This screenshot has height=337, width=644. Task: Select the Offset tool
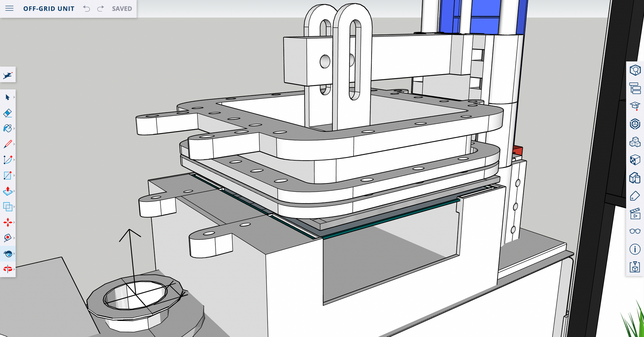[7, 207]
